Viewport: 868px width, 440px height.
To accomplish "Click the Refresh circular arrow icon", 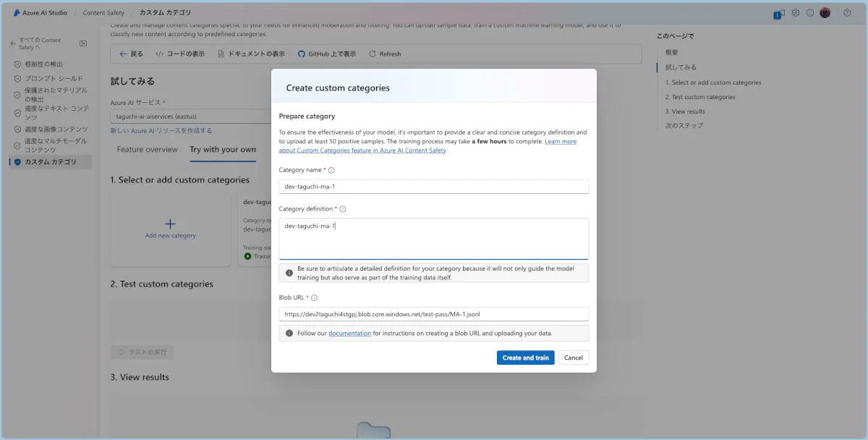I will click(x=373, y=54).
